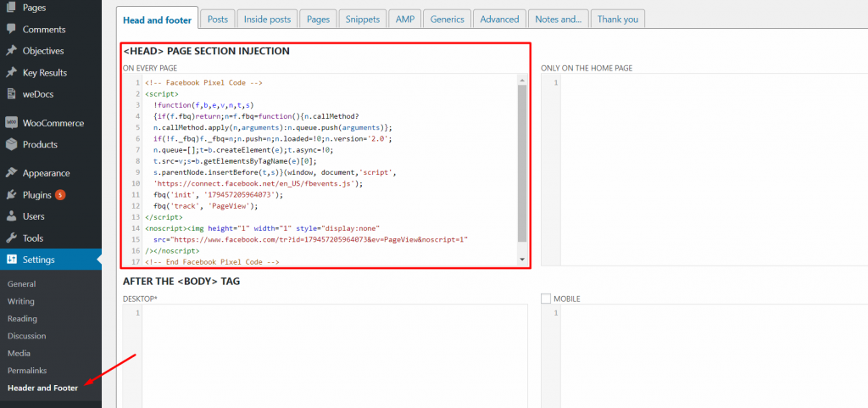Open the Objectives menu item
The width and height of the screenshot is (868, 408).
click(x=43, y=51)
